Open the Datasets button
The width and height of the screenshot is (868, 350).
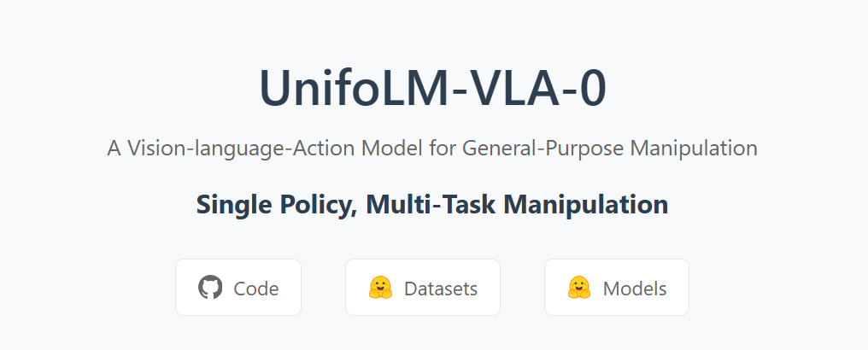[x=422, y=288]
